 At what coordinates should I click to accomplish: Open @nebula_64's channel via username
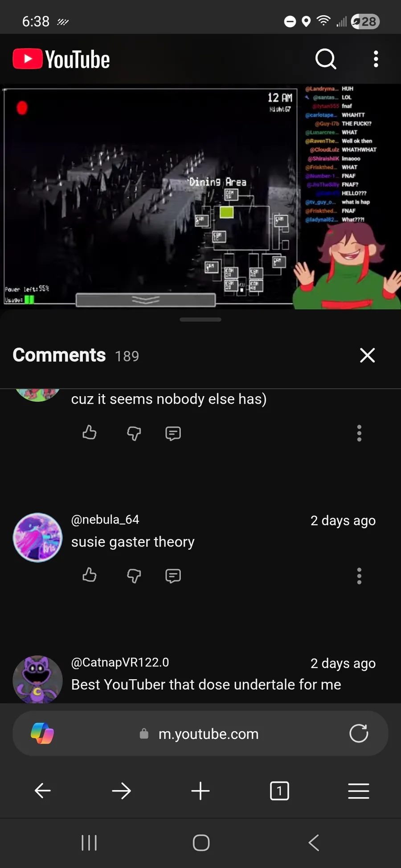pos(105,519)
